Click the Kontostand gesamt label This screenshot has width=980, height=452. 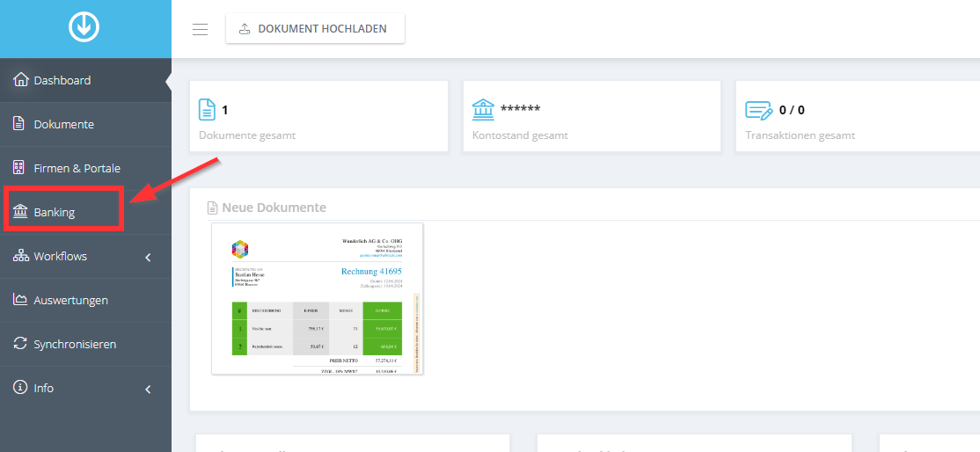pos(520,135)
